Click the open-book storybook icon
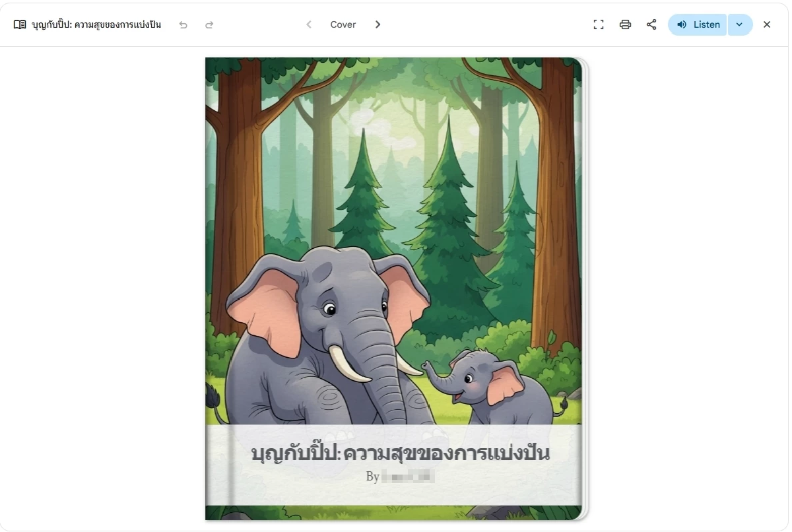This screenshot has width=792, height=532. (x=20, y=24)
